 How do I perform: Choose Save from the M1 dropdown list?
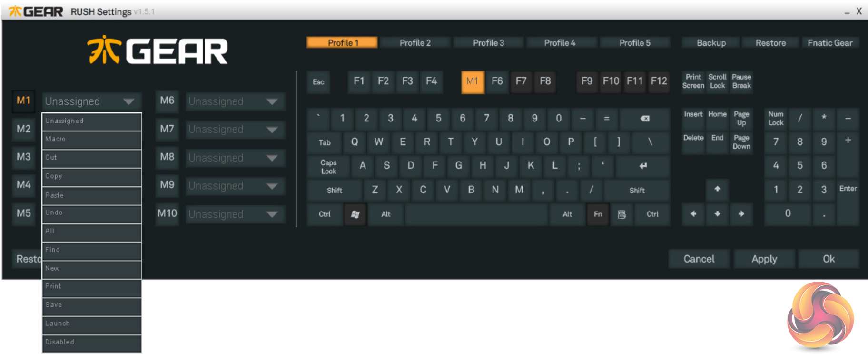point(92,306)
